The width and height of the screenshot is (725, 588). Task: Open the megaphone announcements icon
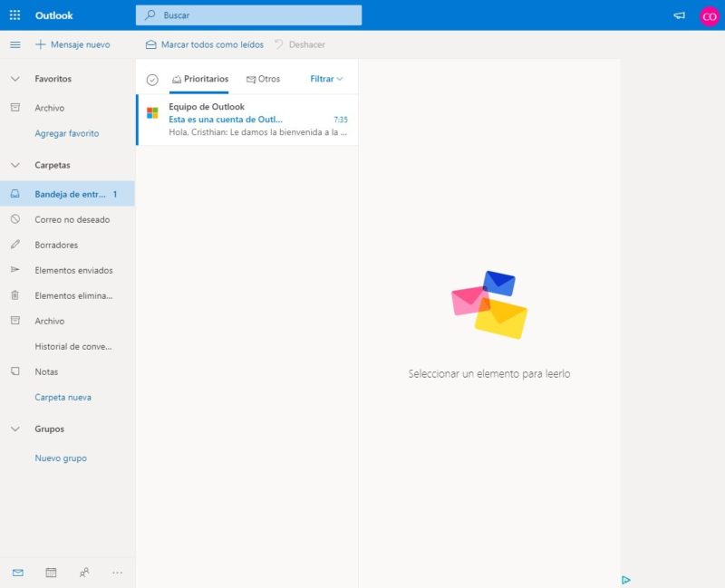point(679,15)
